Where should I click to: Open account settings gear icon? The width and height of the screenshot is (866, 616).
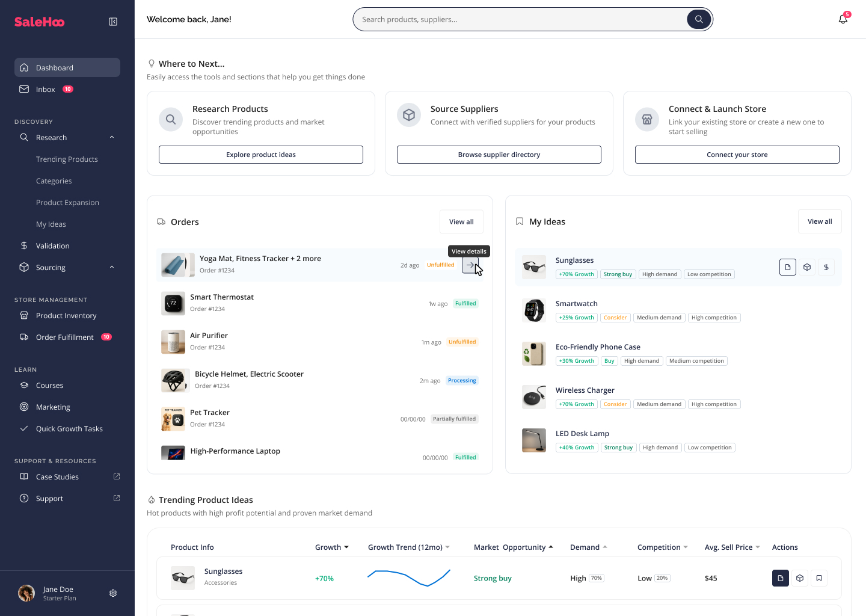[x=113, y=593]
